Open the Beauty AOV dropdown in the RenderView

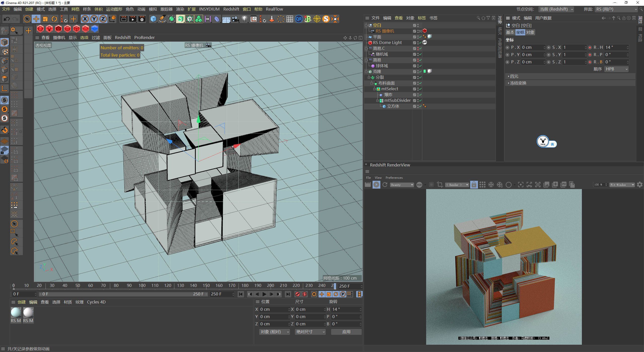pos(402,185)
